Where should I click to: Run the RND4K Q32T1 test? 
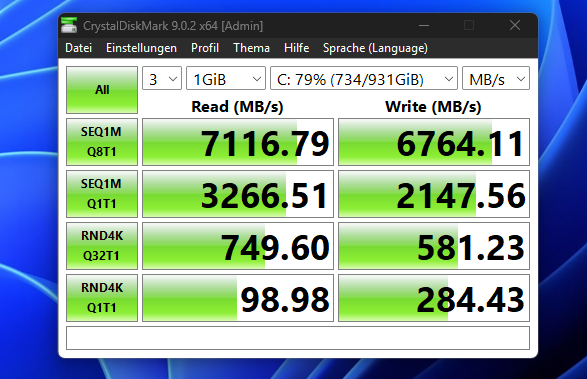point(102,246)
